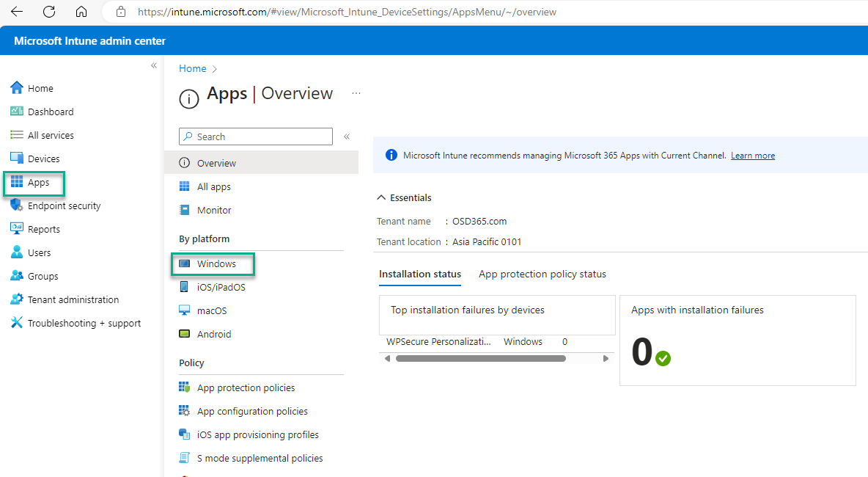
Task: Select Windows under By platform
Action: pyautogui.click(x=214, y=263)
